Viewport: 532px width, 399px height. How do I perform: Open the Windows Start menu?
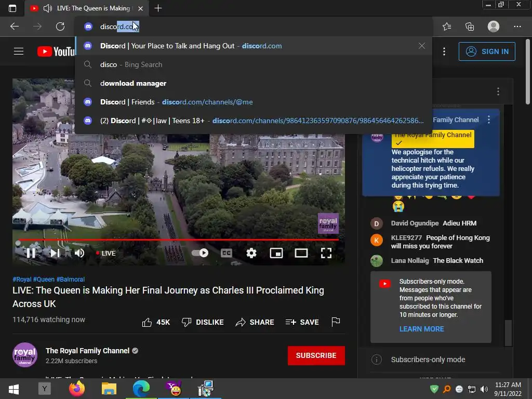point(14,389)
